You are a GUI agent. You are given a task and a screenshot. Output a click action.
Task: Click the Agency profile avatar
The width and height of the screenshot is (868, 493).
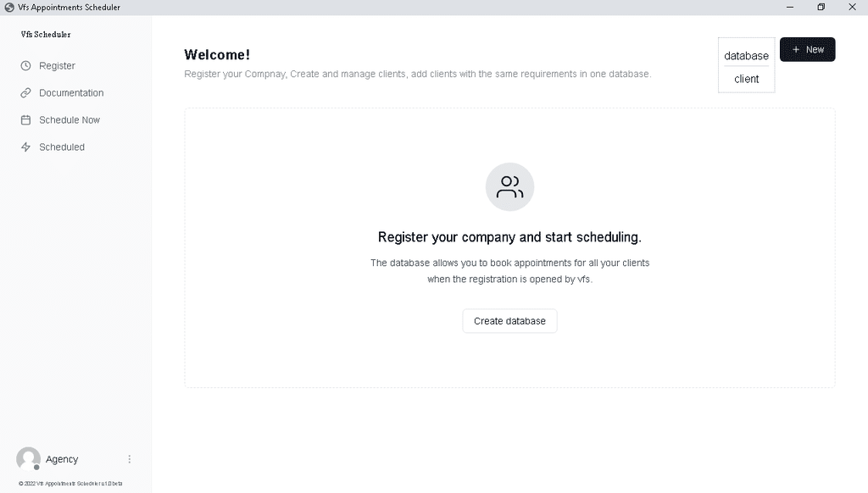28,459
